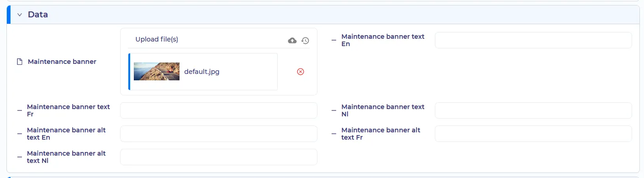Click the Maintenance banner file icon
644x178 pixels.
20,62
